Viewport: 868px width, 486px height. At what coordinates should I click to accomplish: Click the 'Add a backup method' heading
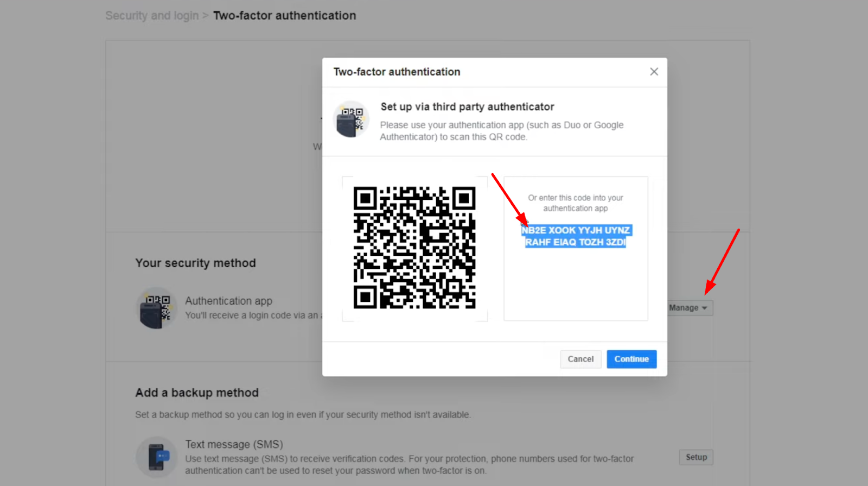(x=197, y=393)
